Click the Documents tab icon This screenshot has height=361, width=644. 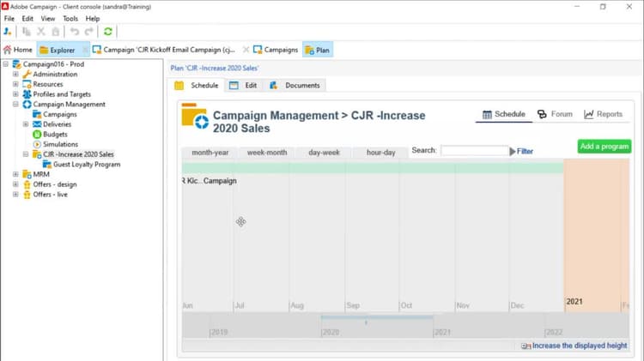274,86
